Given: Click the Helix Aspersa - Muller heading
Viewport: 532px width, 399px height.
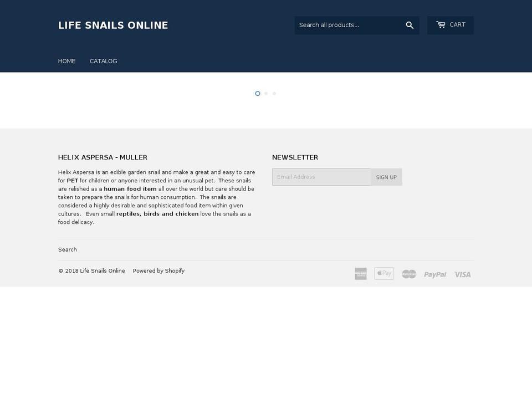Looking at the screenshot, I should tap(103, 157).
